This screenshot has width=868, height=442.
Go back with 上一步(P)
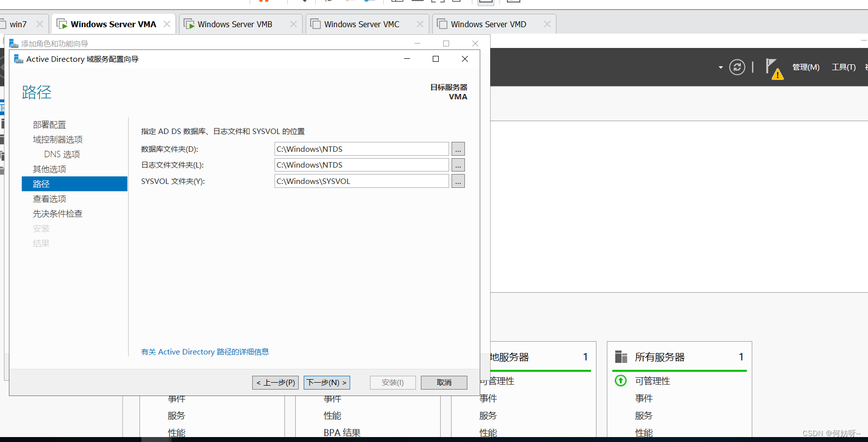click(275, 383)
